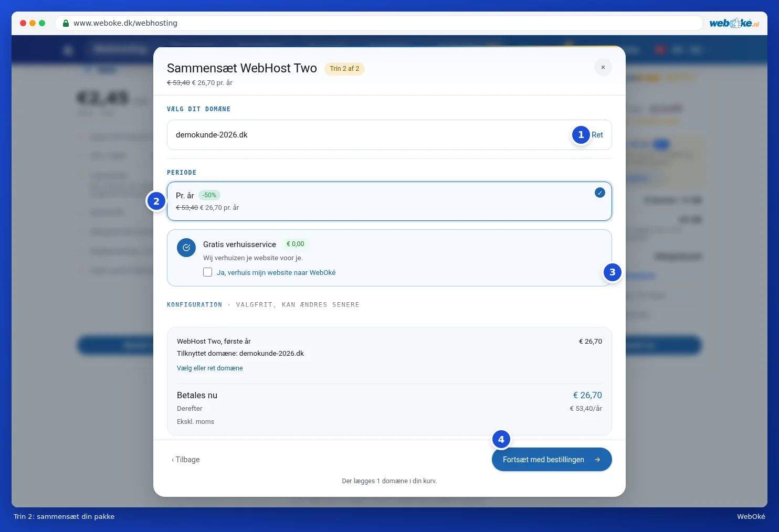This screenshot has width=779, height=532.
Task: Click the "Ekskl. moms" note
Action: click(195, 422)
